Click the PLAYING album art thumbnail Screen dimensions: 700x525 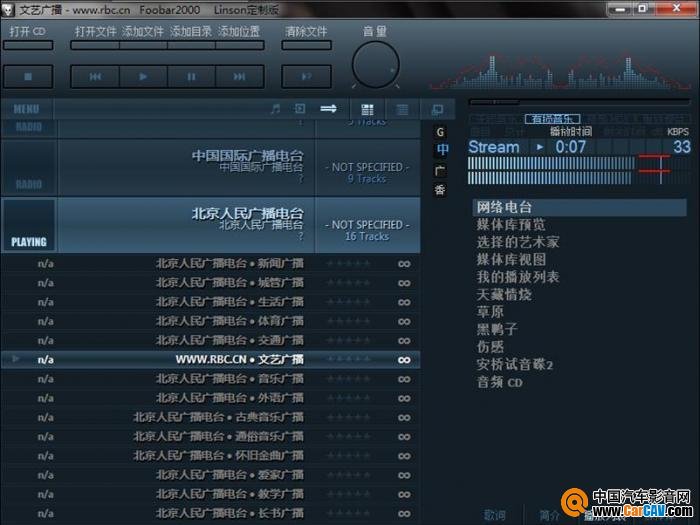coord(29,225)
